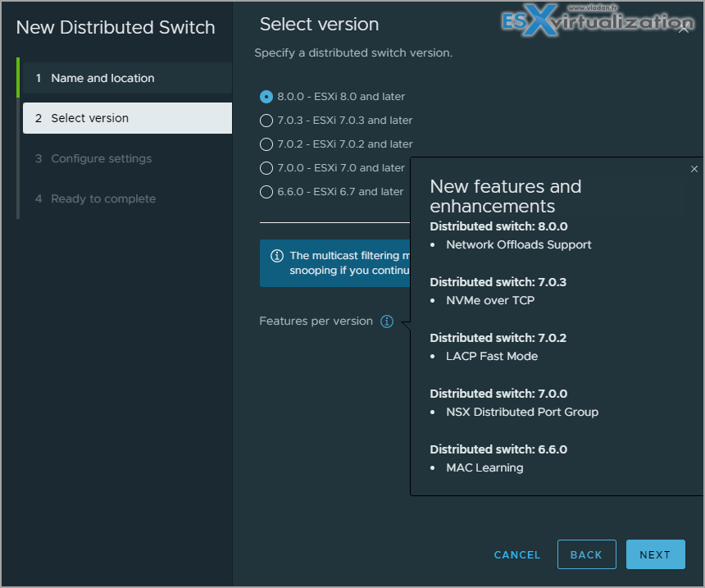The image size is (705, 588).
Task: Choose version 7.0.0 - ESXi 7.0 and later
Action: coord(266,168)
